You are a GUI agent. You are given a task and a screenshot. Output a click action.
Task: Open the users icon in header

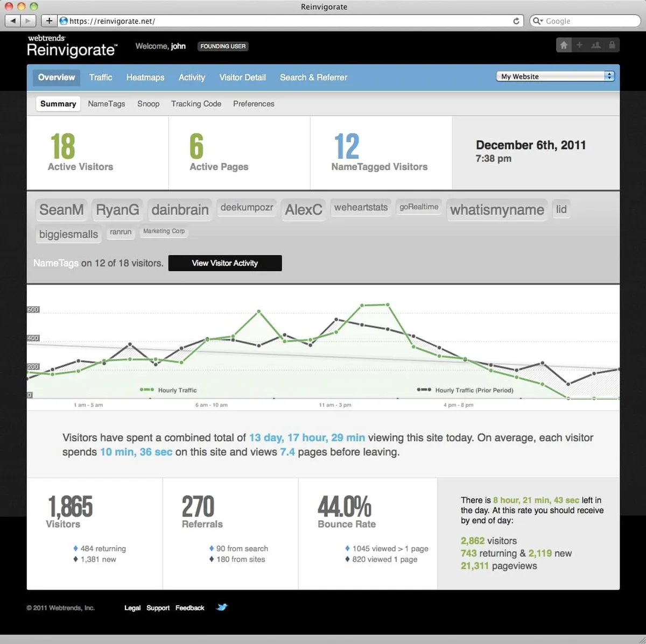[596, 45]
